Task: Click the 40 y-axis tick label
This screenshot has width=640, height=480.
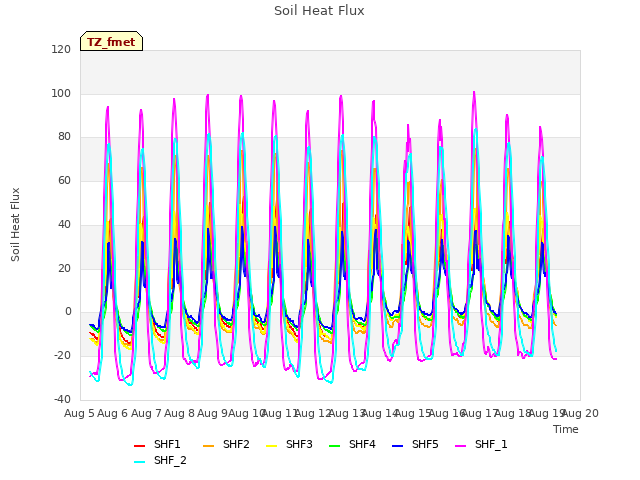Action: 64,224
